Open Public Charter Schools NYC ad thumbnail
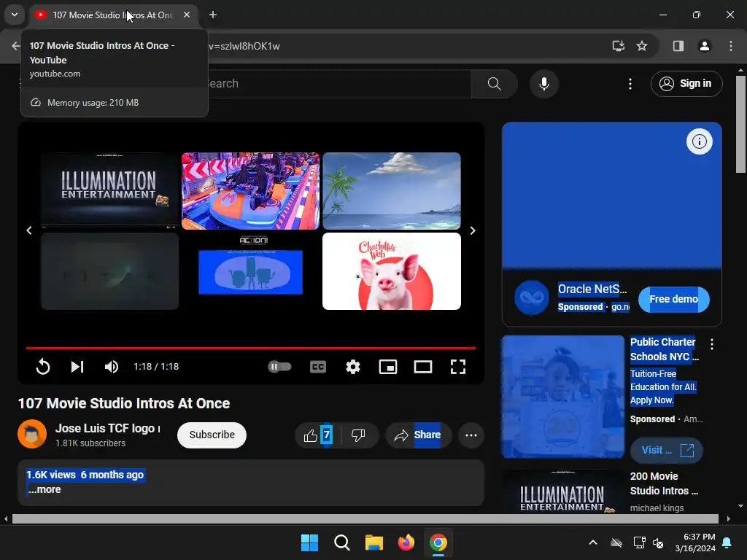Screen dimensions: 747x560 [x=563, y=397]
